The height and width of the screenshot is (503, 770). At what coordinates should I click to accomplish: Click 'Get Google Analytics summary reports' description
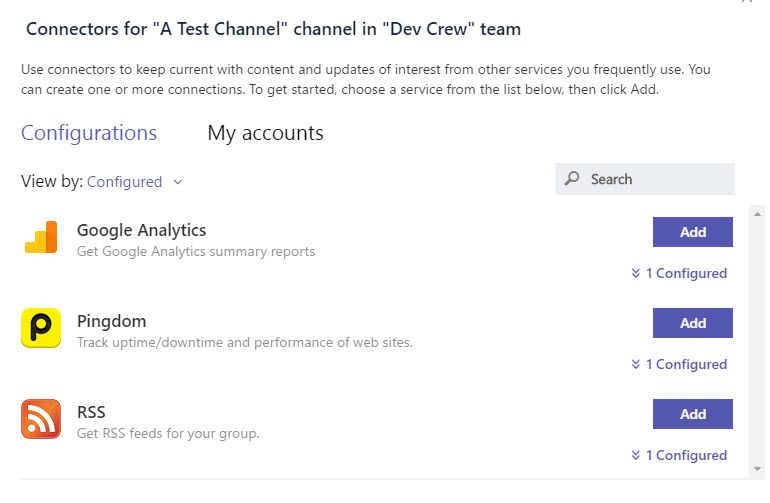[x=196, y=252]
